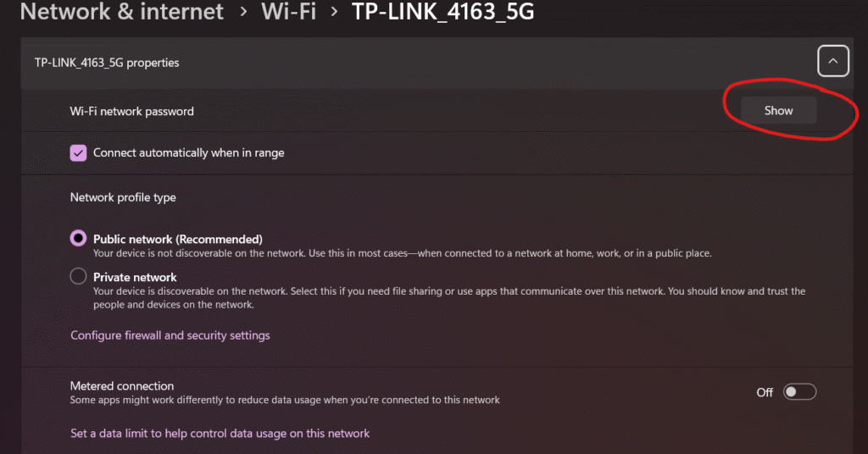Click the TP-LINK_4163_5G properties header text

tap(107, 63)
